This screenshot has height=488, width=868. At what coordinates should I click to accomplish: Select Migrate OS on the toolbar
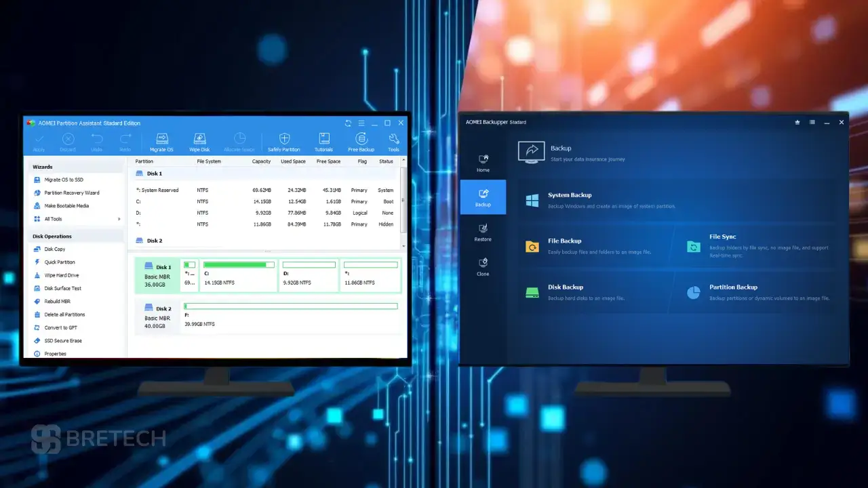(161, 140)
